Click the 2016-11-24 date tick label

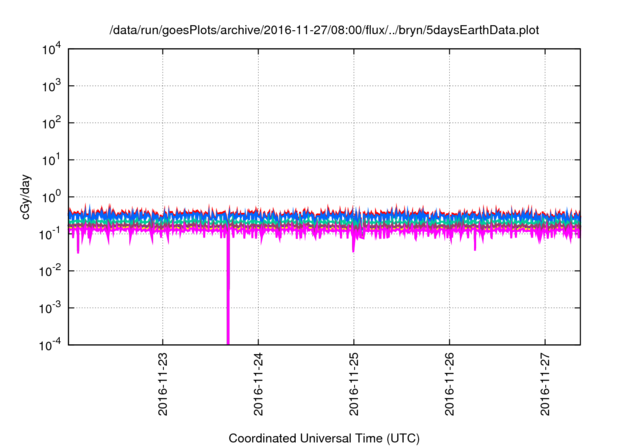258,384
